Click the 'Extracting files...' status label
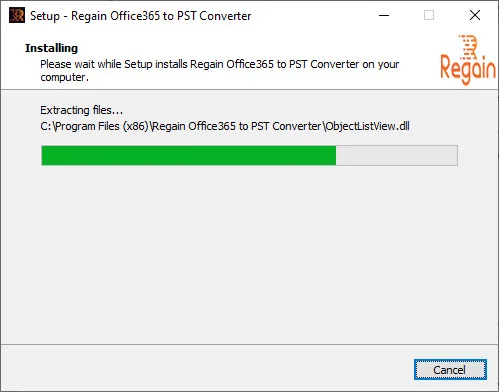Viewport: 499px width, 392px height. [82, 110]
